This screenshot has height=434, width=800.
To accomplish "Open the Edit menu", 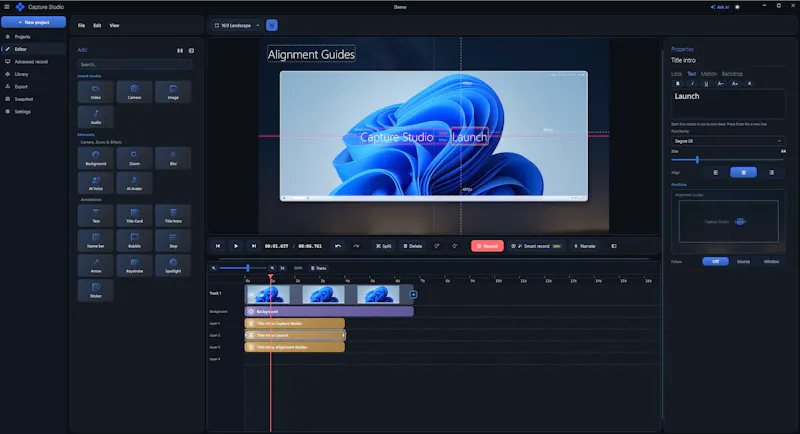I will (x=97, y=25).
